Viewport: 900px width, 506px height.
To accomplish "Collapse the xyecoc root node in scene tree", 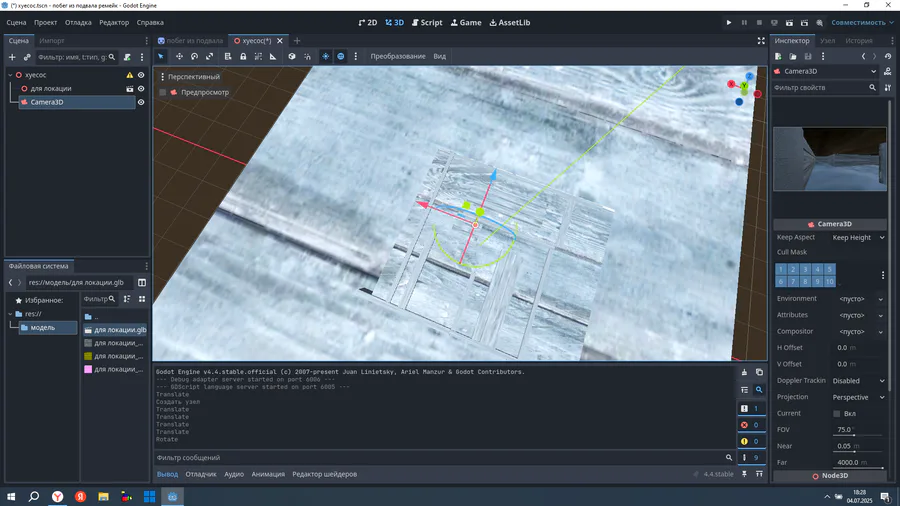I will (x=10, y=75).
